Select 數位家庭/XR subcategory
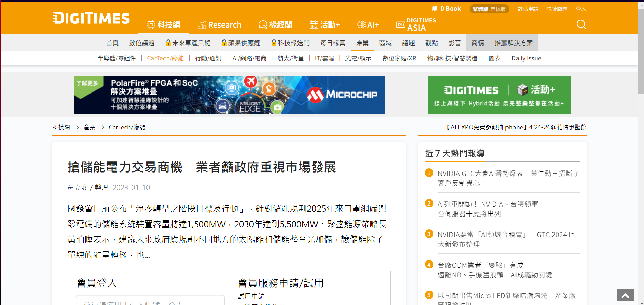The image size is (644, 305). tap(399, 58)
